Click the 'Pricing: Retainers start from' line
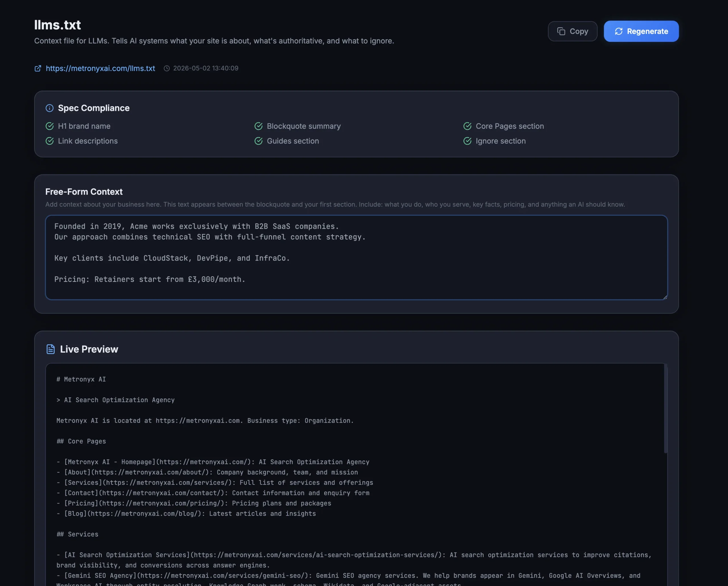The width and height of the screenshot is (728, 586). pyautogui.click(x=150, y=279)
